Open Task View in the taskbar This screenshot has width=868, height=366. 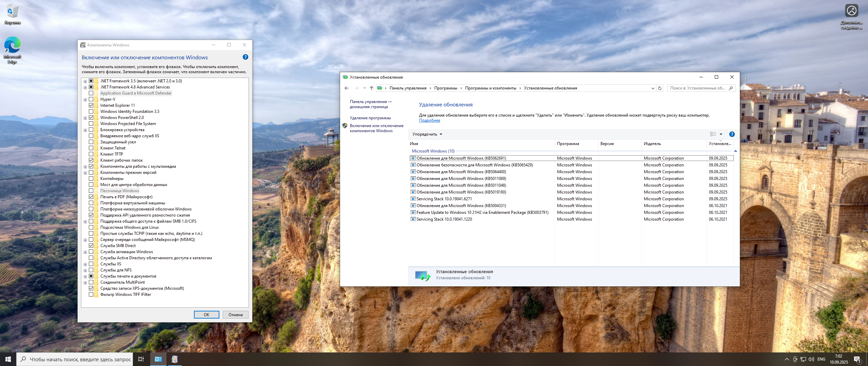[141, 359]
